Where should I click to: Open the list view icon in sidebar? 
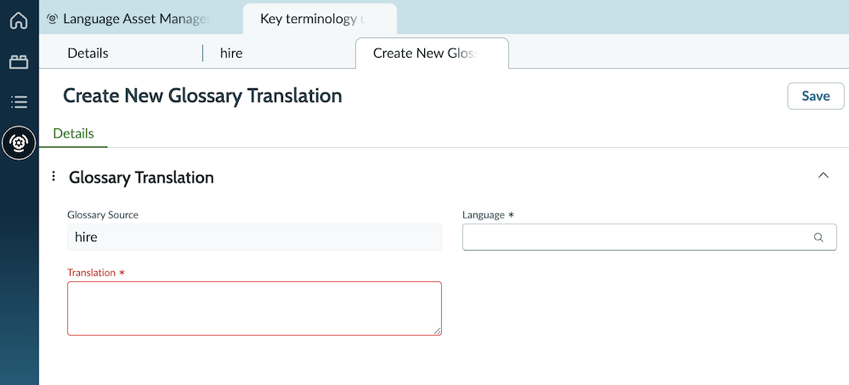coord(19,102)
